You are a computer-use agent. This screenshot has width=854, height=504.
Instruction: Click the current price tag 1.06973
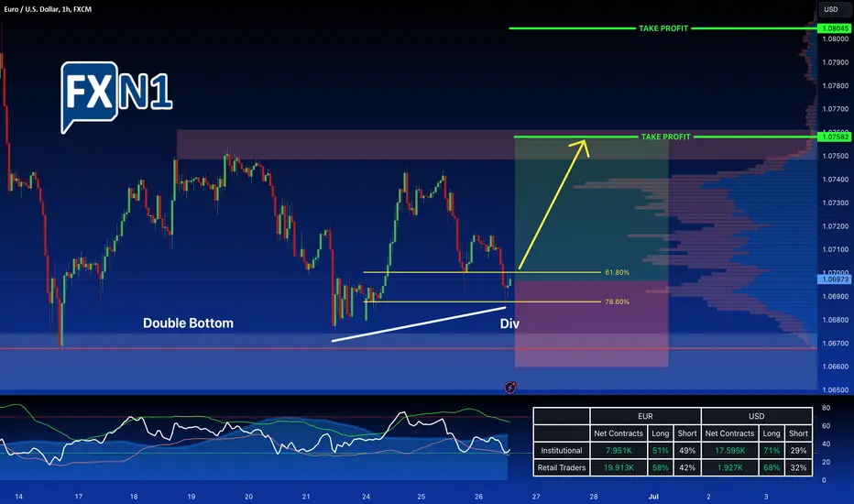pyautogui.click(x=835, y=279)
